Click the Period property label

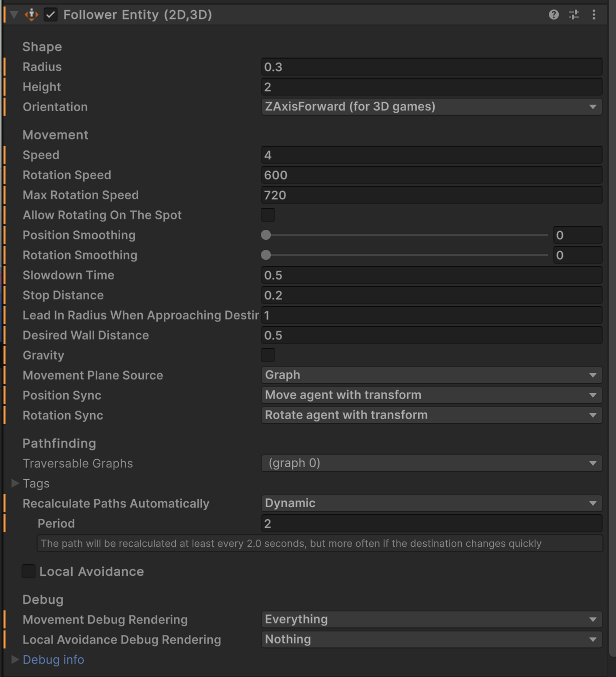point(56,523)
